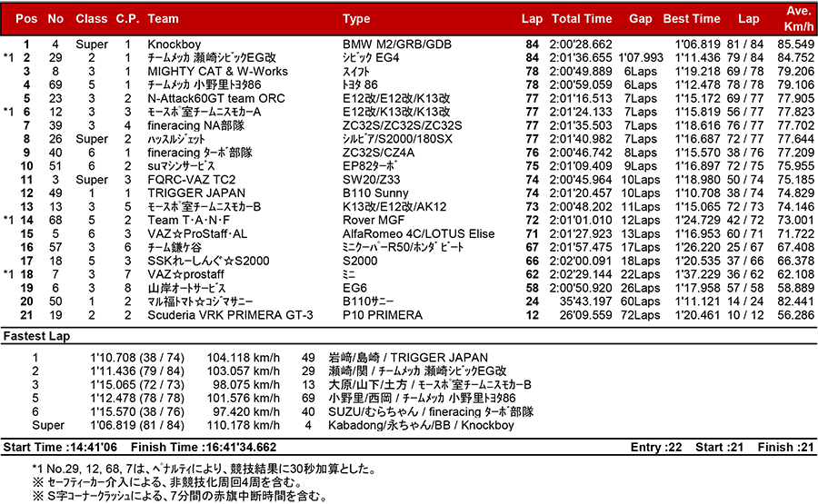Click team Scuderia VRK PRIMERA GT-3
The height and width of the screenshot is (504, 818).
point(230,315)
